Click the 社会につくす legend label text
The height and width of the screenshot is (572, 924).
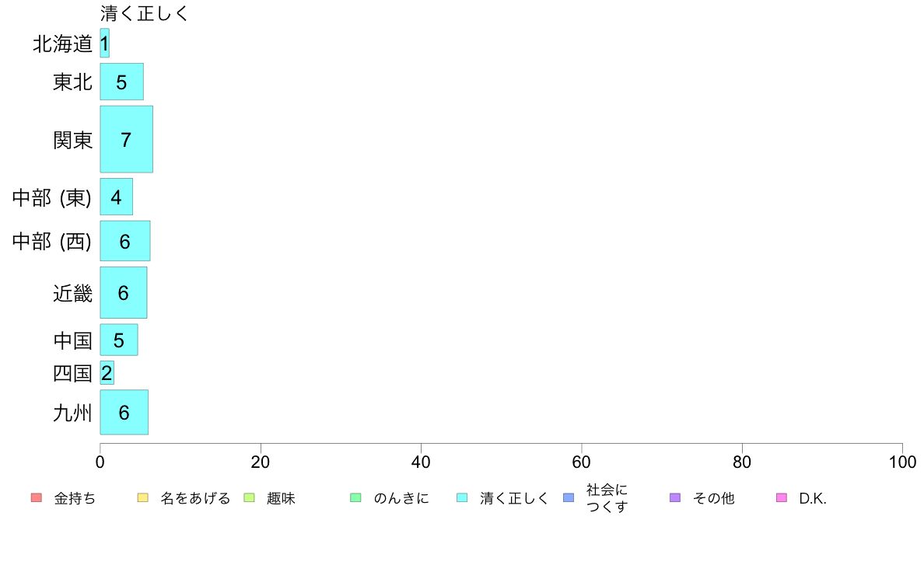click(607, 497)
